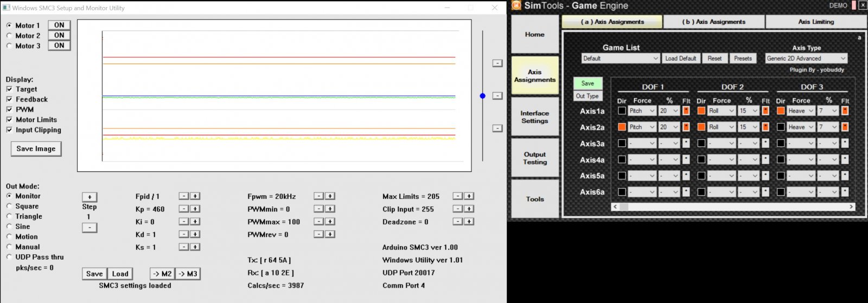Open the Game List Default dropdown
868x303 pixels.
pos(621,59)
